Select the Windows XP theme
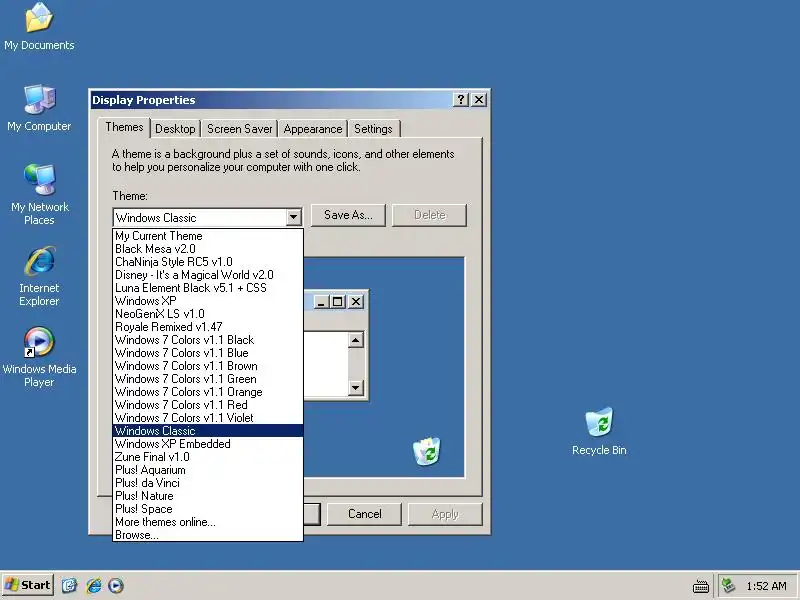The width and height of the screenshot is (800, 600). pos(208,301)
